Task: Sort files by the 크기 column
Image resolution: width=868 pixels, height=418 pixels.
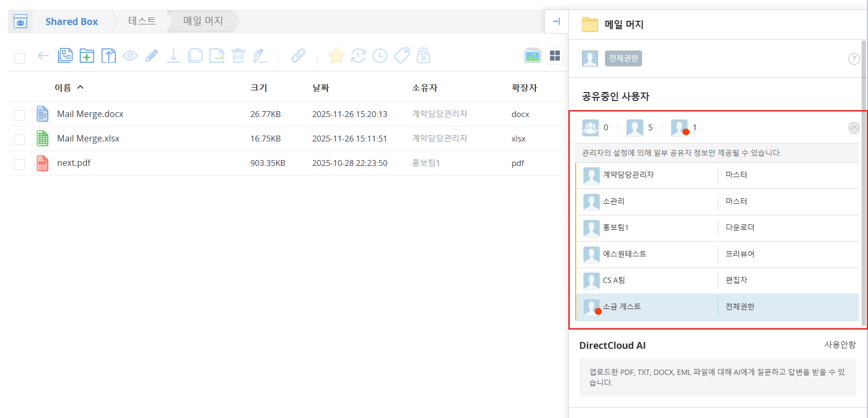Action: (x=259, y=88)
